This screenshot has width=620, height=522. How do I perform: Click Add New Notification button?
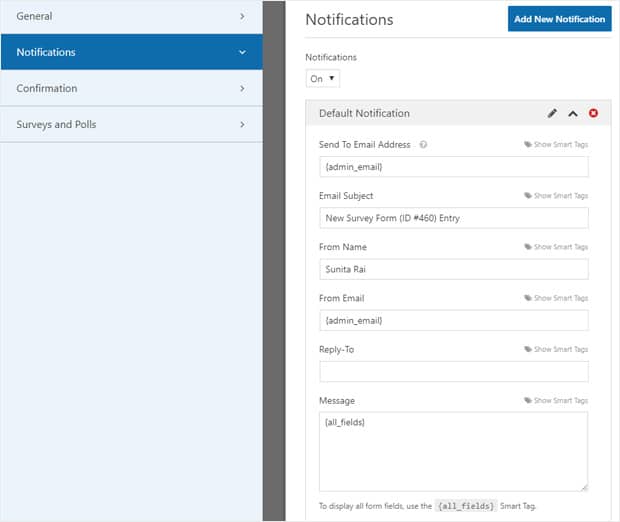[x=560, y=19]
